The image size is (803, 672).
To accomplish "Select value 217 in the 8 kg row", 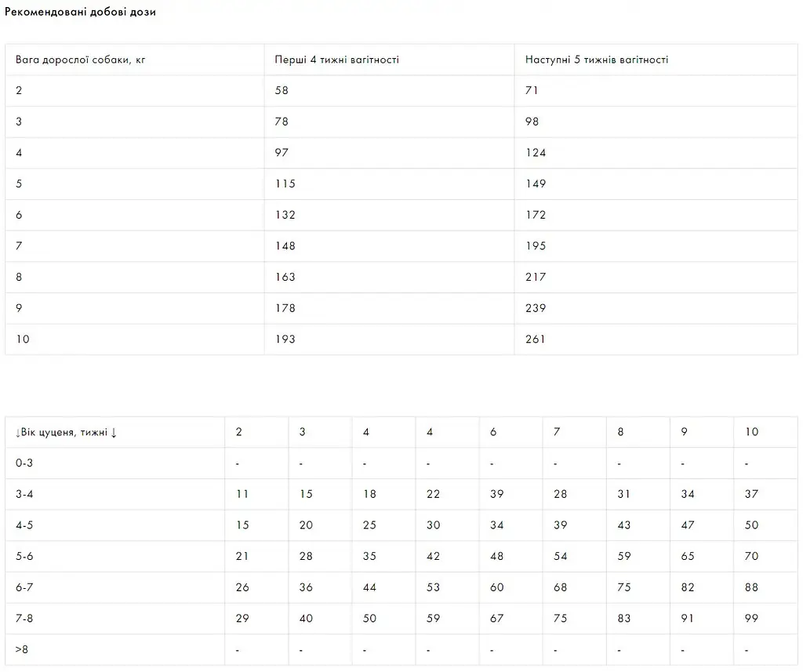I will [536, 277].
